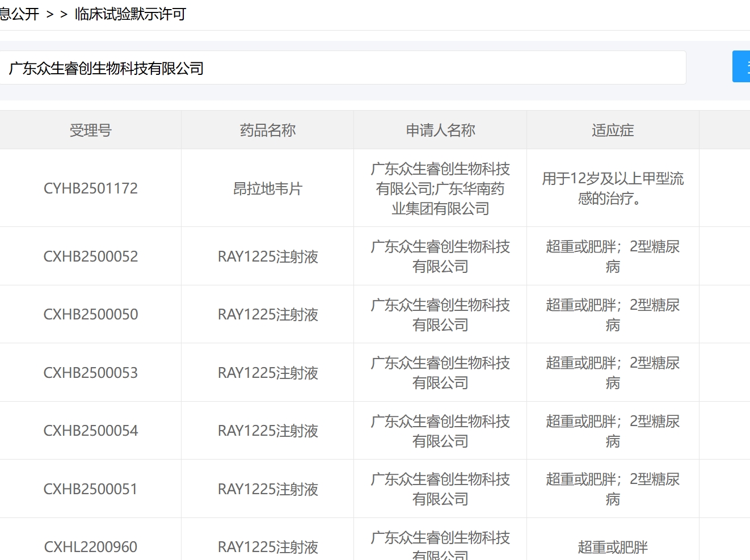Screen dimensions: 750x560
Task: Click applicant name in row CXHB2500050
Action: (440, 314)
